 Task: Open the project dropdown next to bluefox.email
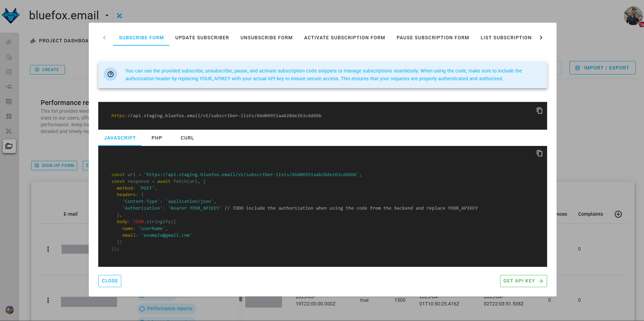(x=107, y=16)
